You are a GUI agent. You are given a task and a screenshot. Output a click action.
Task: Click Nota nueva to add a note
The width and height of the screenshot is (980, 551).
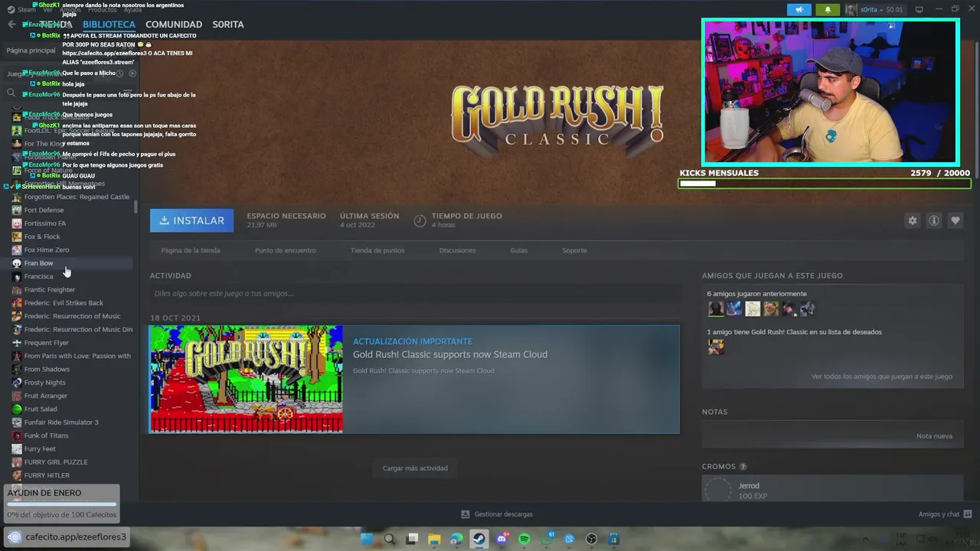(x=934, y=436)
